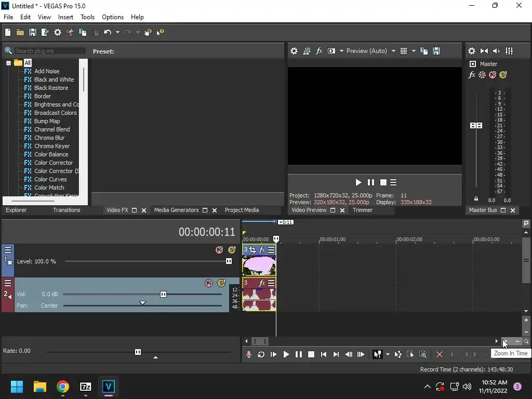Solo audio track 2

point(221,283)
